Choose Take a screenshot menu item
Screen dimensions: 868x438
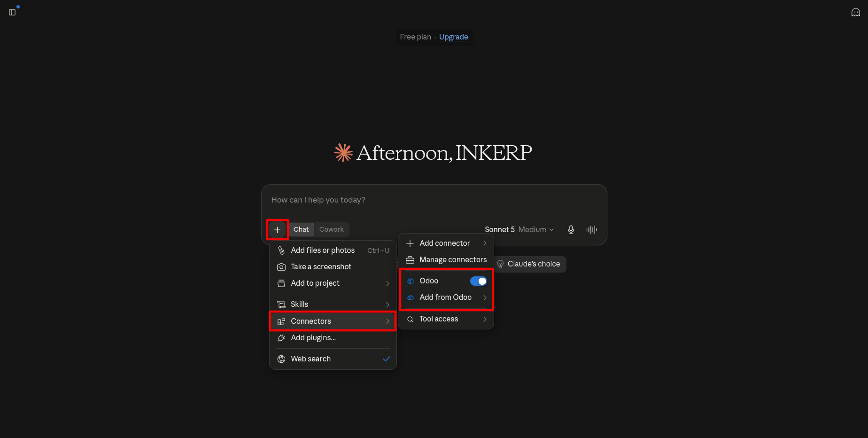[333, 267]
